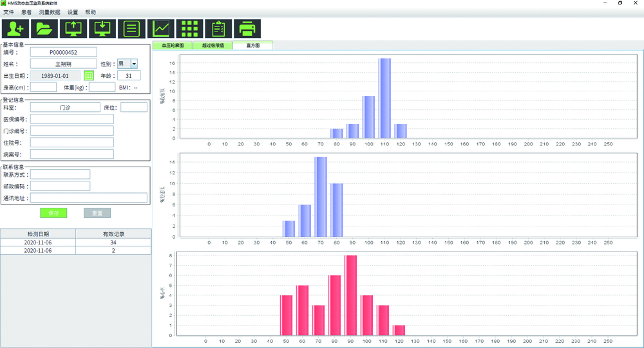Expand the 性别 gender dropdown

(134, 64)
